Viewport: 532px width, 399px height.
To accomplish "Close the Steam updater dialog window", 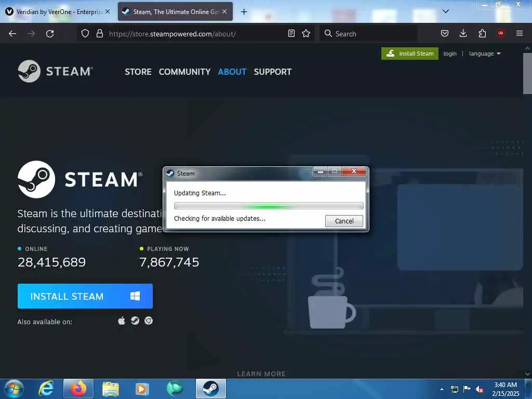I will tap(354, 171).
